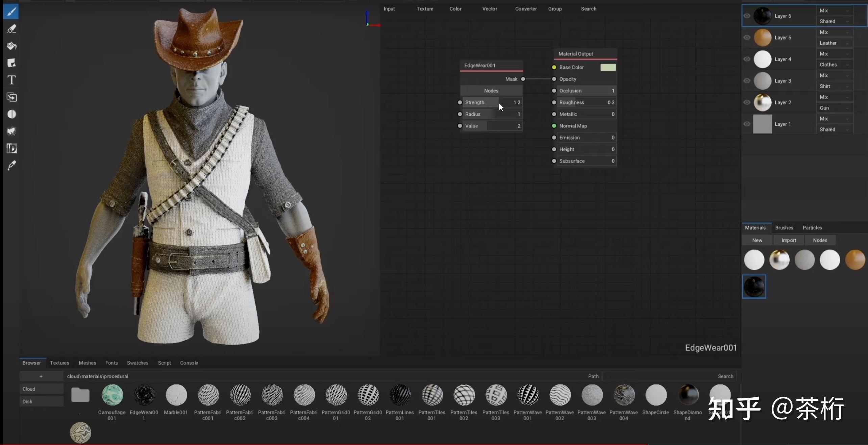Import a material via the Import button

[x=789, y=240]
